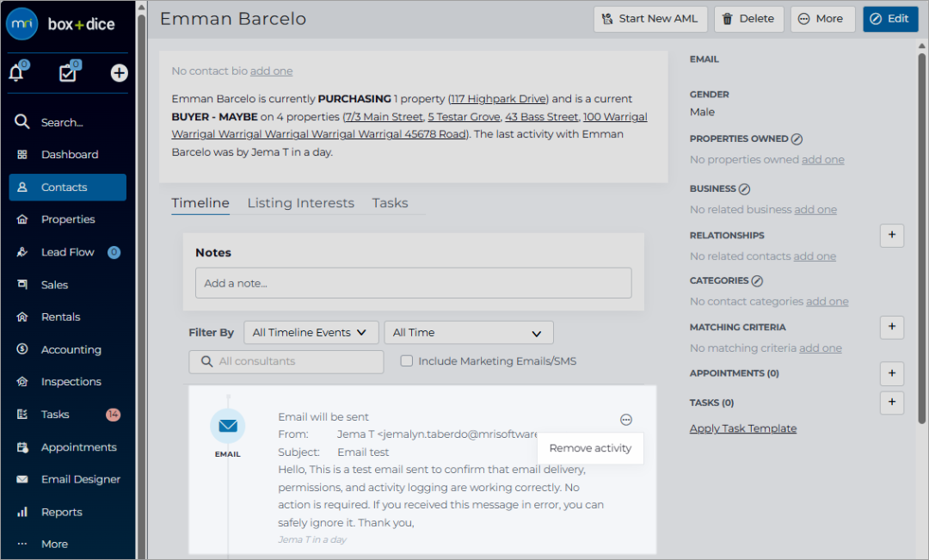
Task: Open the All Time filter dropdown
Action: [469, 332]
